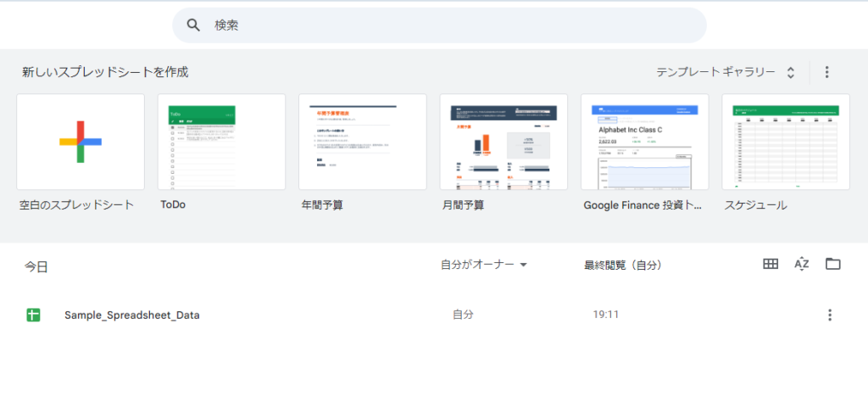Select the スケジュール template
The width and height of the screenshot is (868, 419).
coord(786,142)
